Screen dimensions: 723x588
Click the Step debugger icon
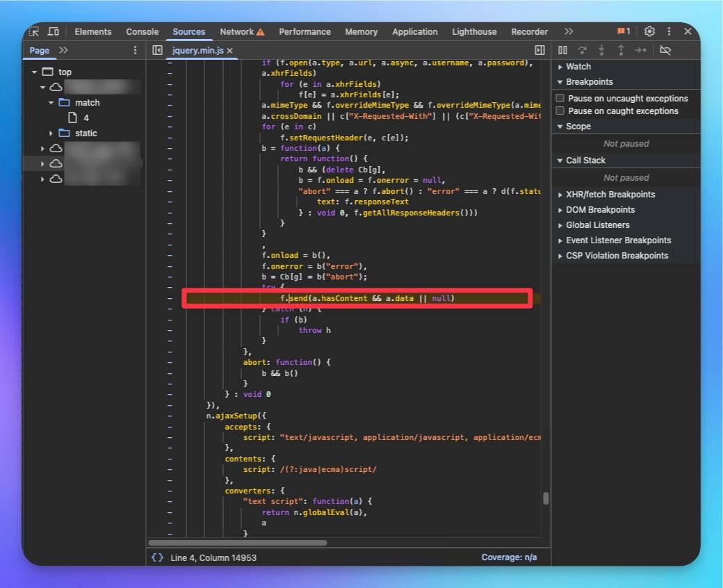pyautogui.click(x=640, y=50)
